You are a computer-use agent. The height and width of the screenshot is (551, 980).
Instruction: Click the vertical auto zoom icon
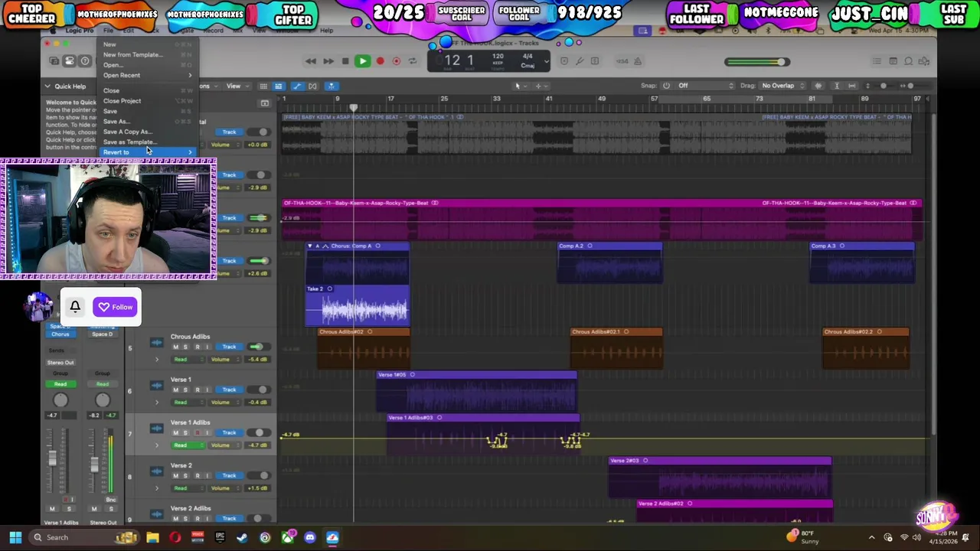(x=837, y=86)
